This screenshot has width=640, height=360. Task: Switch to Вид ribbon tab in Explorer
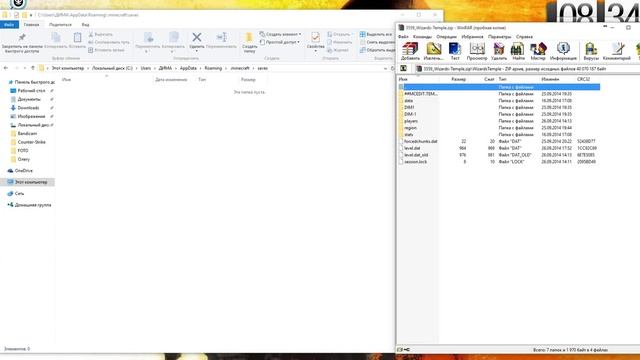[x=85, y=24]
